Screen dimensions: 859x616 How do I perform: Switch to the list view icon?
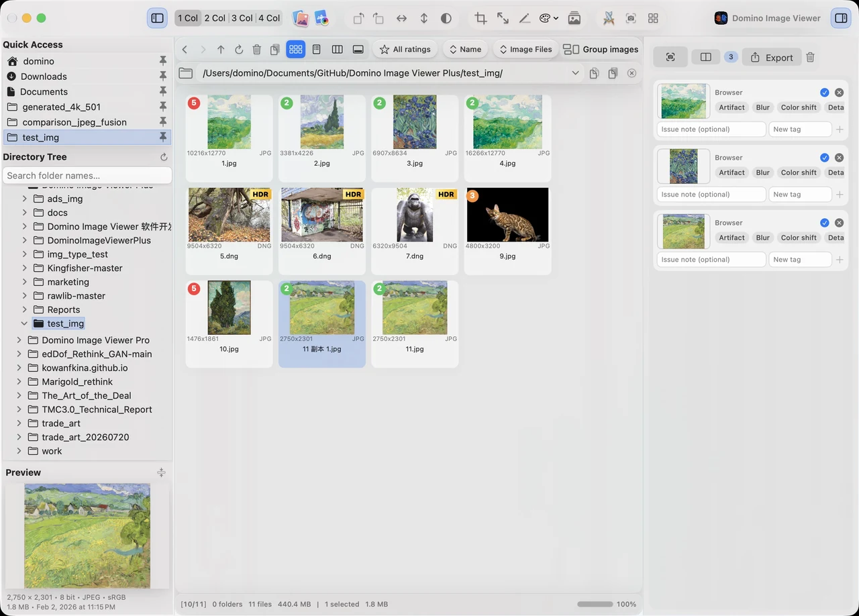pos(316,50)
